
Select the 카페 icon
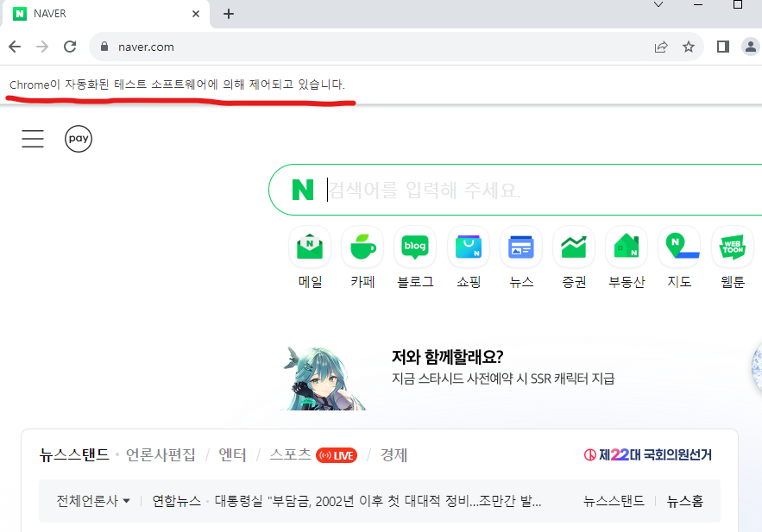[x=362, y=246]
